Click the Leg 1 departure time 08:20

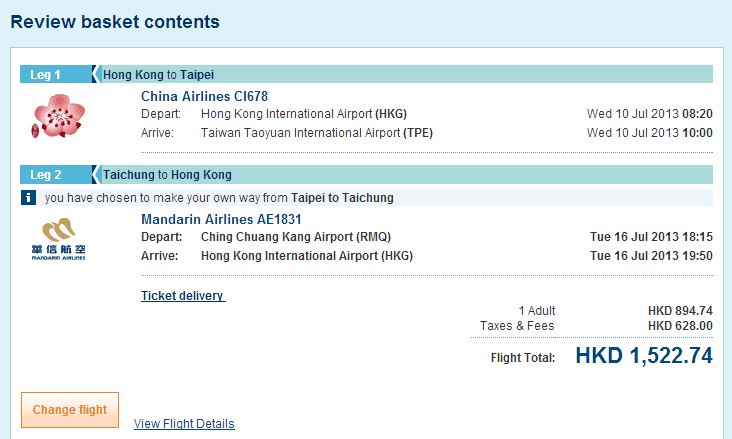(x=697, y=113)
